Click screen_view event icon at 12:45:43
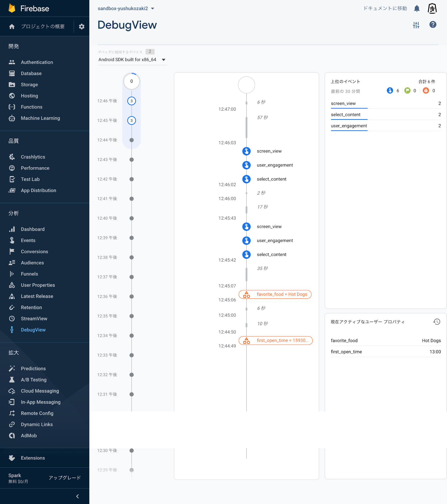This screenshot has width=447, height=504. pos(246,226)
